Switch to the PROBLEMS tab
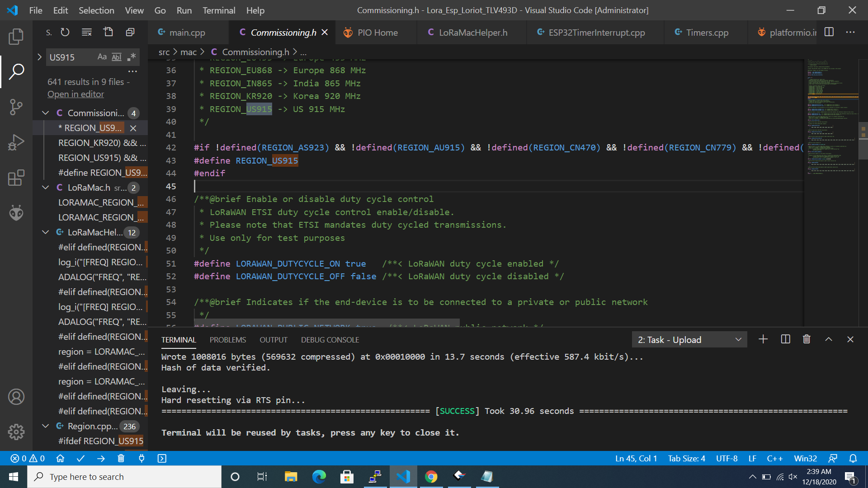The height and width of the screenshot is (488, 868). (227, 339)
